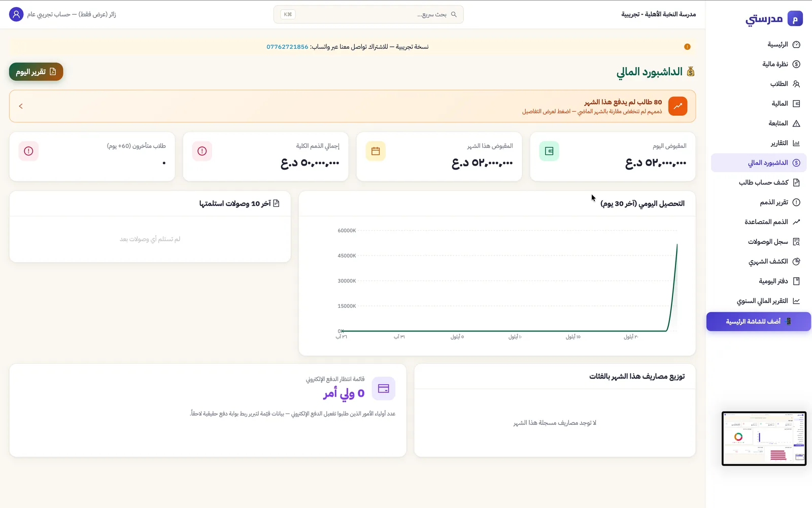This screenshot has height=508, width=812.
Task: Click the تقرير الذمم alert icon
Action: pyautogui.click(x=796, y=202)
